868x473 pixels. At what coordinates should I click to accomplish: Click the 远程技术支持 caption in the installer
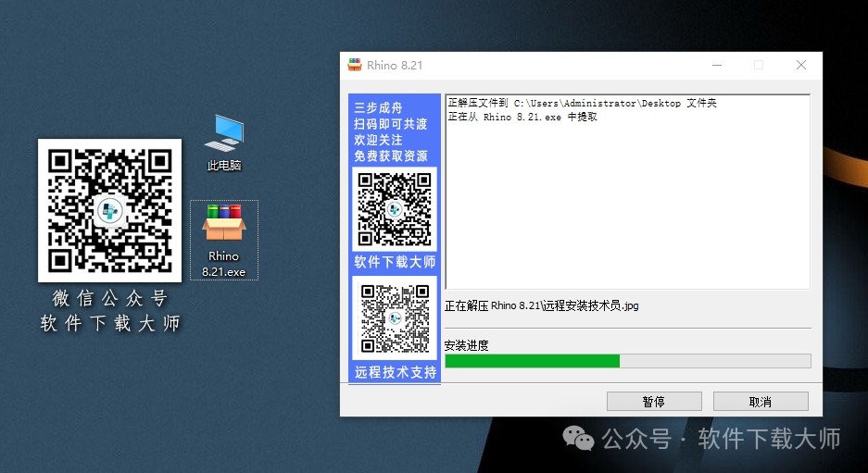[x=396, y=372]
